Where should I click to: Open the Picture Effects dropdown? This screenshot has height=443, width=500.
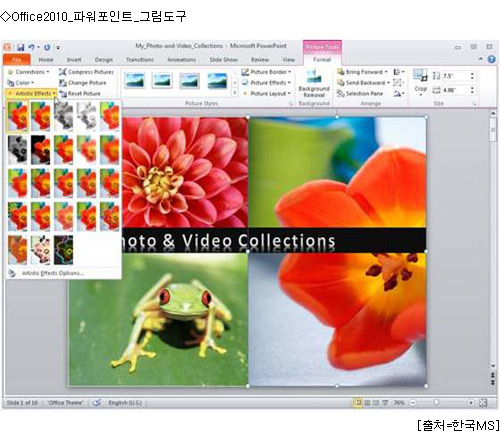[267, 83]
